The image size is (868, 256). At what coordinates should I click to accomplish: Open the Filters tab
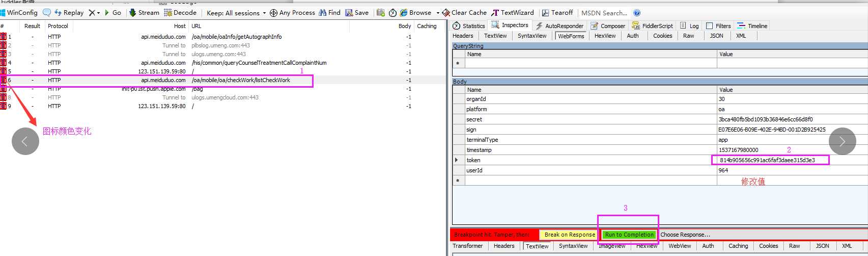(718, 25)
